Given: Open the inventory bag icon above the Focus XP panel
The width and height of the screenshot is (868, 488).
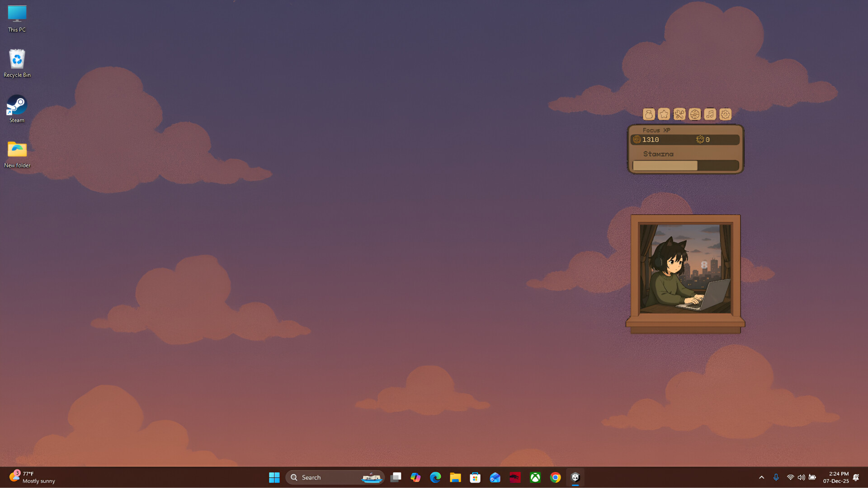Looking at the screenshot, I should (x=649, y=114).
